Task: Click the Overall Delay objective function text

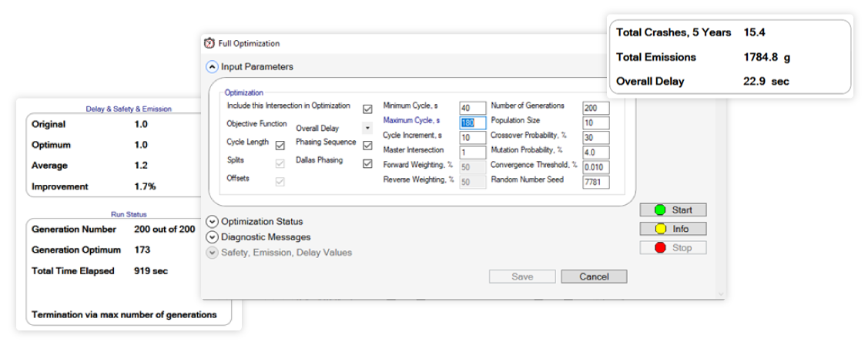Action: [317, 129]
